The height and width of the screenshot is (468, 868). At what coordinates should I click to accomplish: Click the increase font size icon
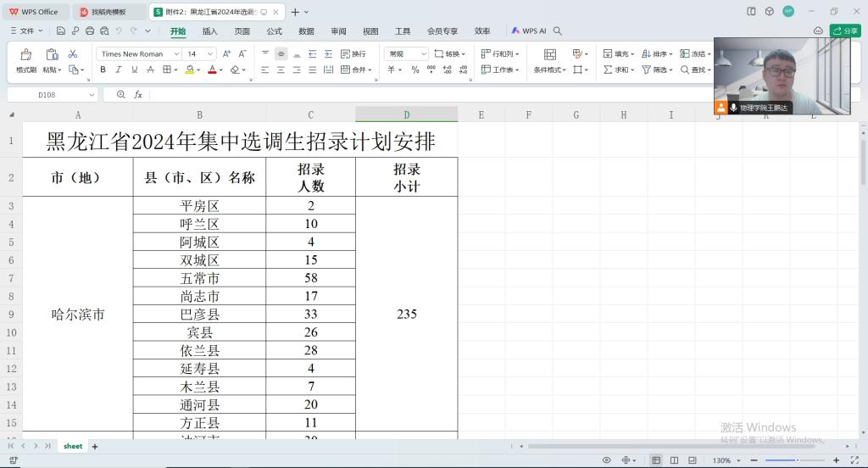[x=226, y=53]
